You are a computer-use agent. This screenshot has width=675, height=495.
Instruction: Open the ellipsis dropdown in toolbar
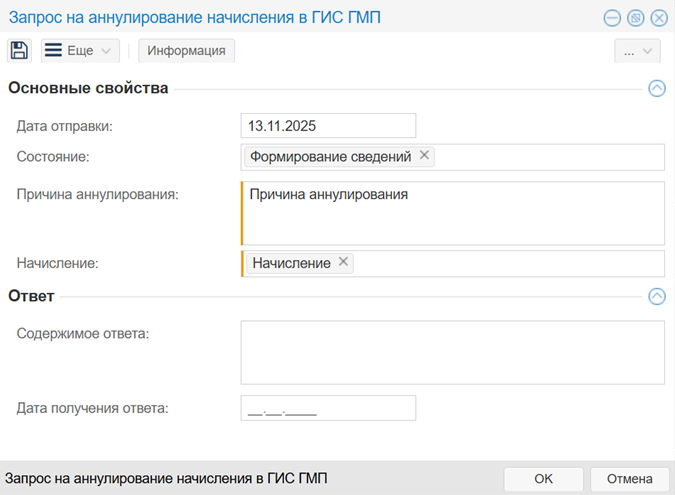tap(637, 51)
